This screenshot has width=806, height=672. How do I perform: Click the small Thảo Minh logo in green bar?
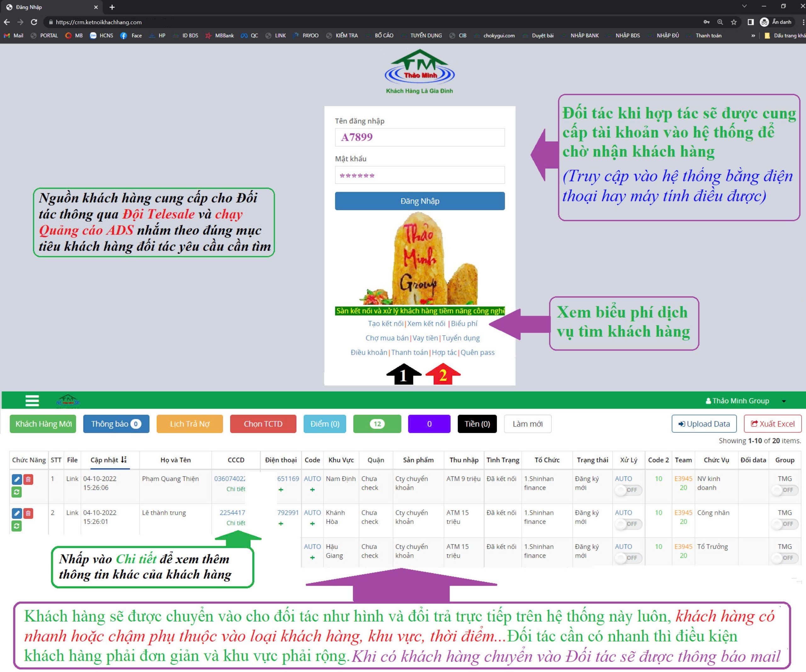tap(68, 400)
